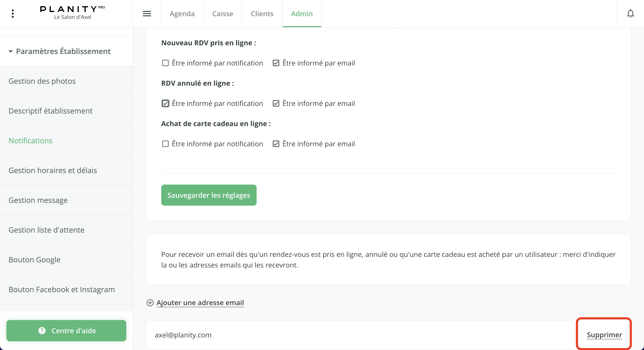644x350 pixels.
Task: Disable email for Achat de carte cadeau
Action: point(276,144)
